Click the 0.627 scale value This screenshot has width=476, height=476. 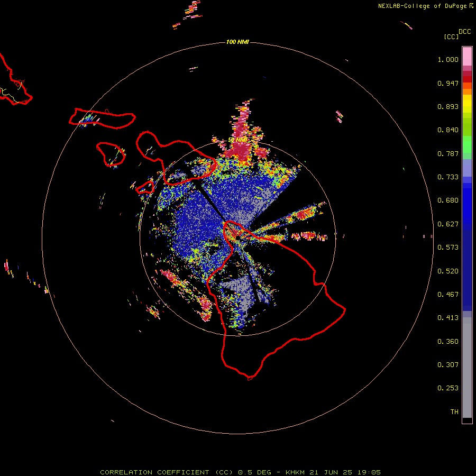(x=448, y=224)
